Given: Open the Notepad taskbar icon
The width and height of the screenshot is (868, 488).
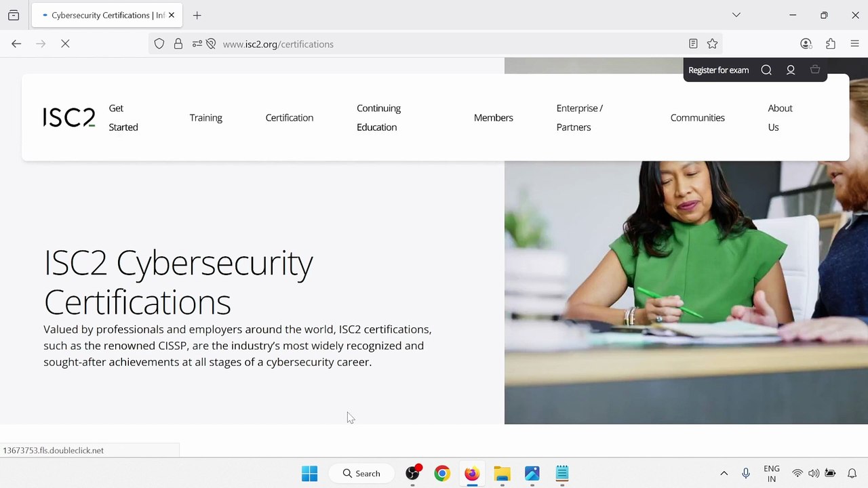Looking at the screenshot, I should tap(562, 473).
